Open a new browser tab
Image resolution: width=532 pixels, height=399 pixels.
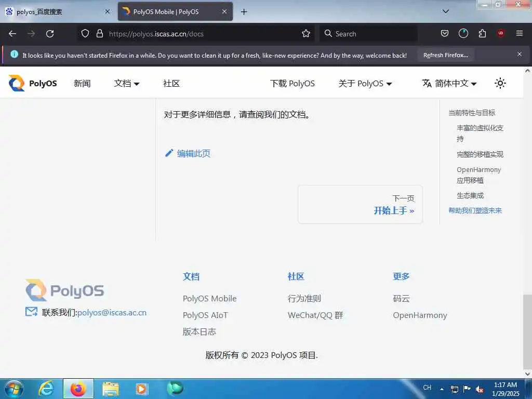(244, 12)
